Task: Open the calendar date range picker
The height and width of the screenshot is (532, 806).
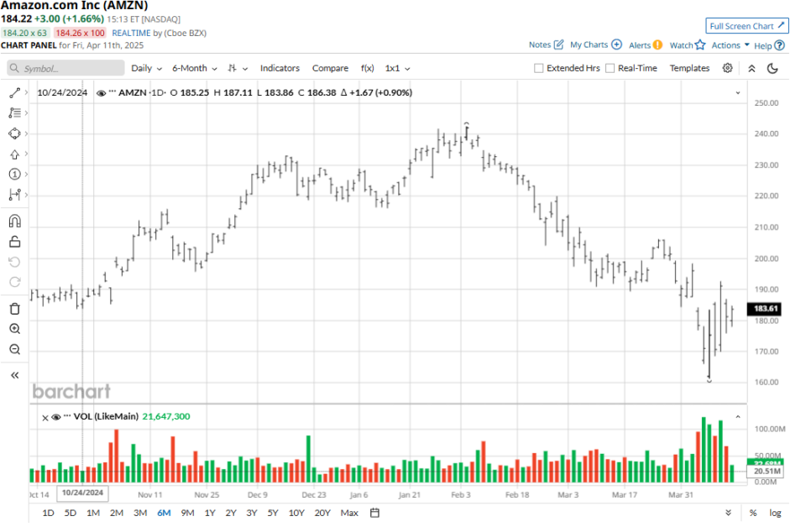Action: (x=374, y=513)
